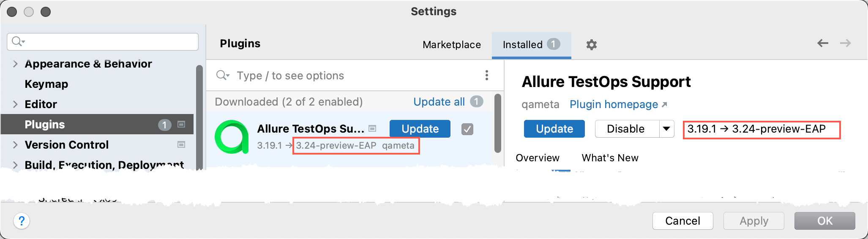The height and width of the screenshot is (239, 868).
Task: Uncheck the Allure TestOps plugin enabled checkbox
Action: [x=467, y=129]
